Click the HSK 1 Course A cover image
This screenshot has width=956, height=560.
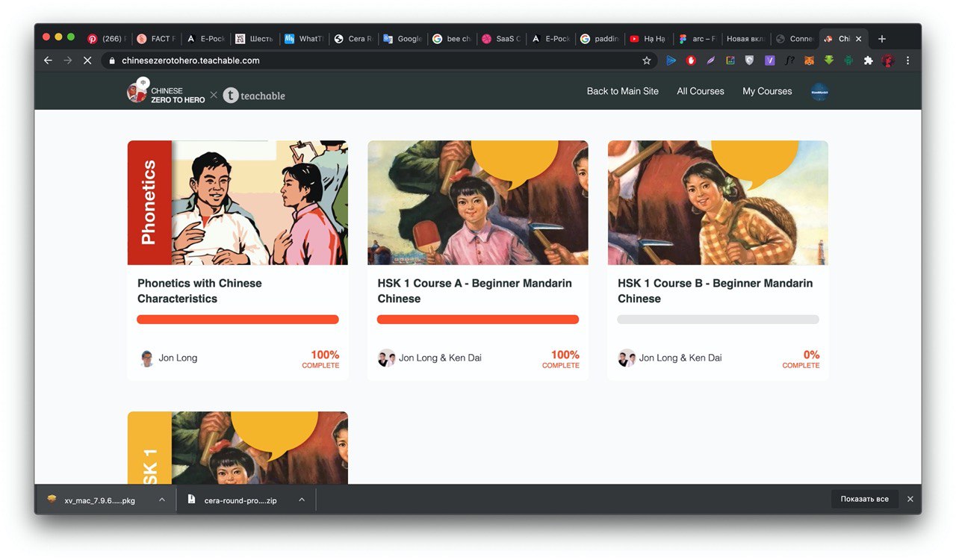tap(478, 202)
